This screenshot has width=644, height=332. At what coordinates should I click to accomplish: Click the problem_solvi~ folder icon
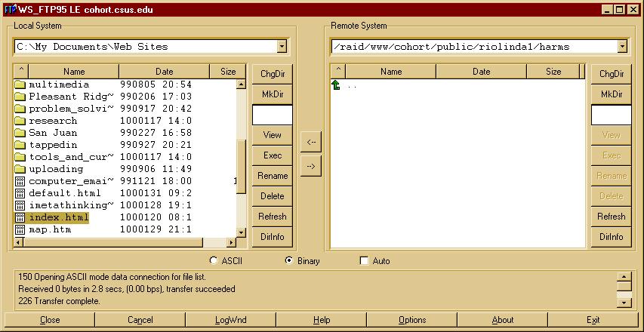coord(20,109)
